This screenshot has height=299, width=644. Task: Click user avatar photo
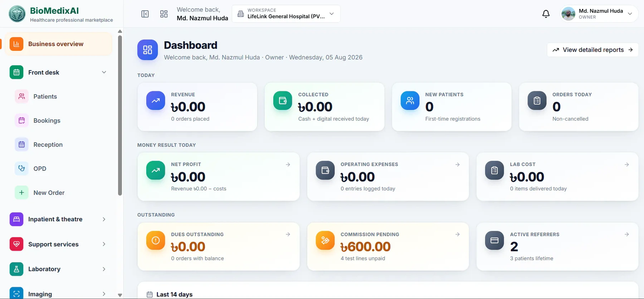tap(569, 14)
